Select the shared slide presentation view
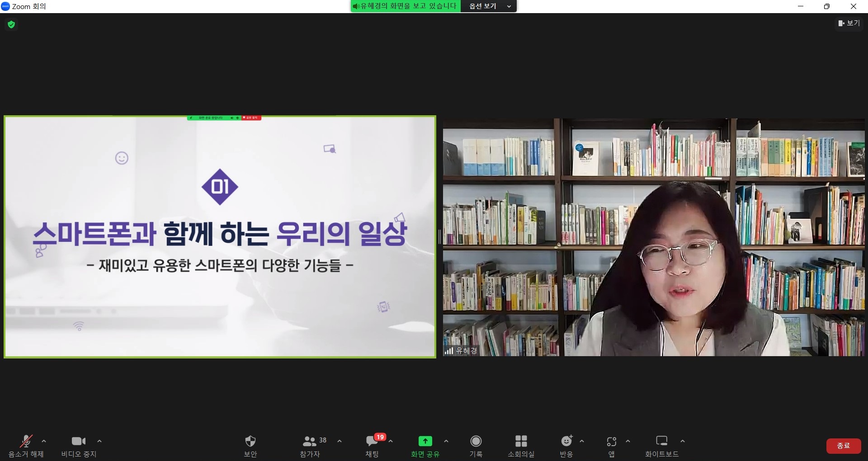Image resolution: width=868 pixels, height=461 pixels. 220,237
